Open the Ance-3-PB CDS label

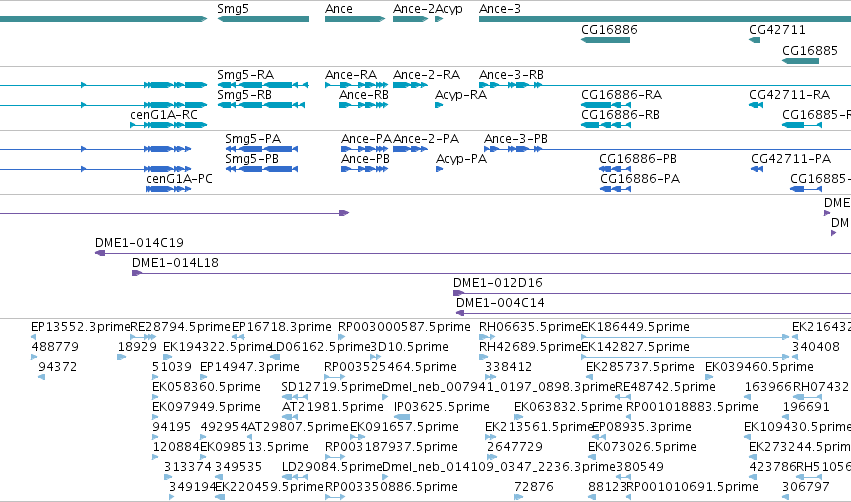pyautogui.click(x=516, y=139)
